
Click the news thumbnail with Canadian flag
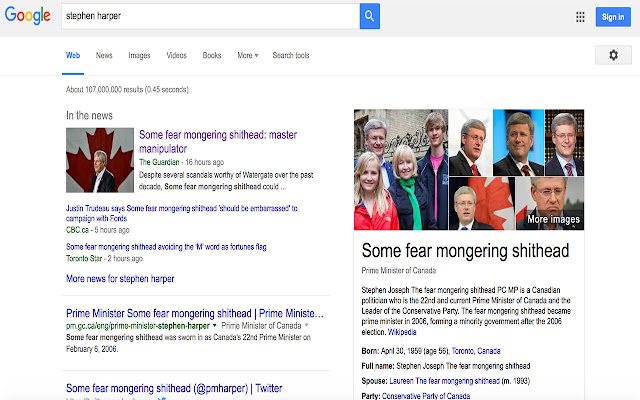click(x=100, y=160)
